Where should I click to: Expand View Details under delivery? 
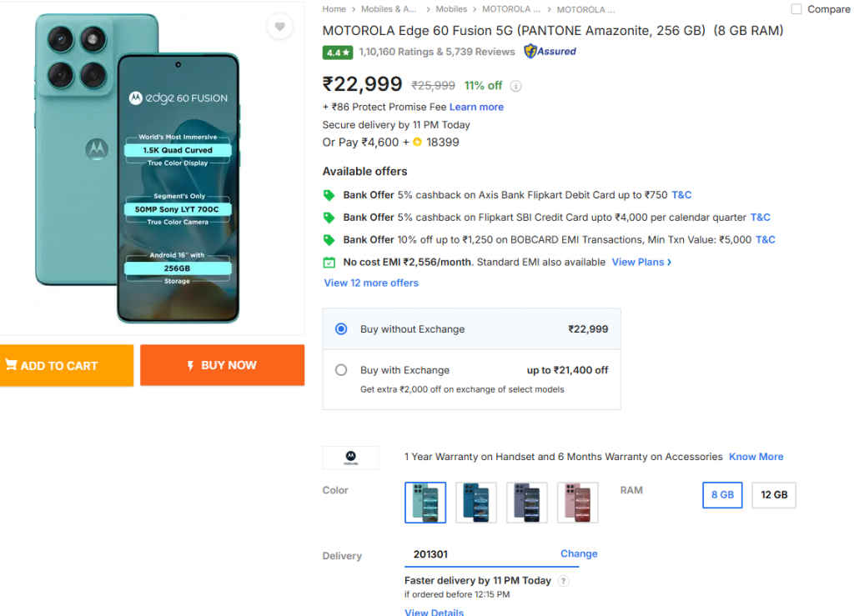point(433,611)
